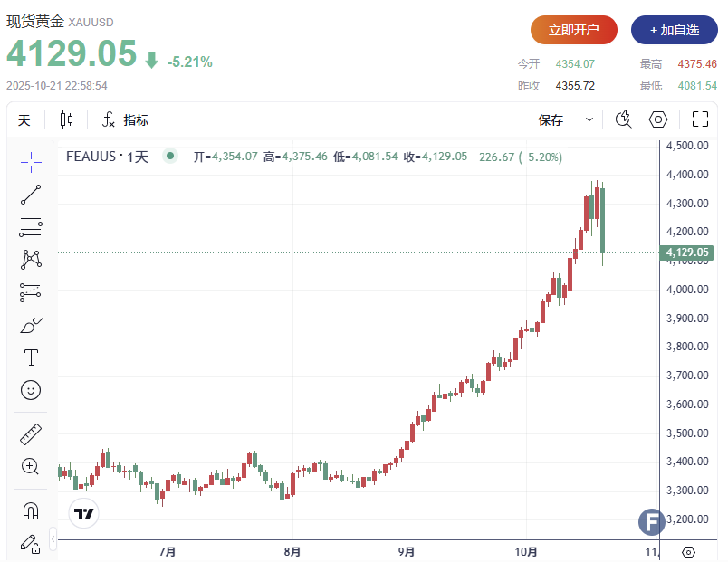The width and height of the screenshot is (728, 562).
Task: Select the crosshair cursor tool
Action: [x=31, y=162]
